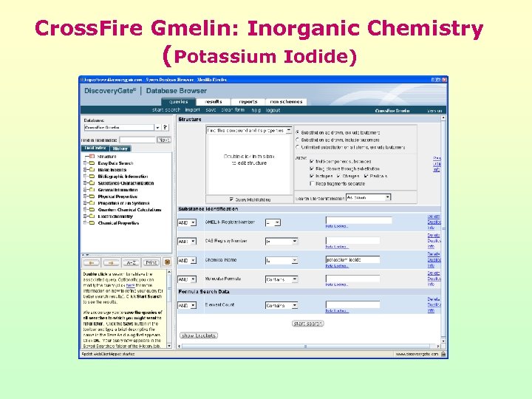Screen dimensions: 532x399
Task: Select the Field Index tab
Action: [95, 149]
